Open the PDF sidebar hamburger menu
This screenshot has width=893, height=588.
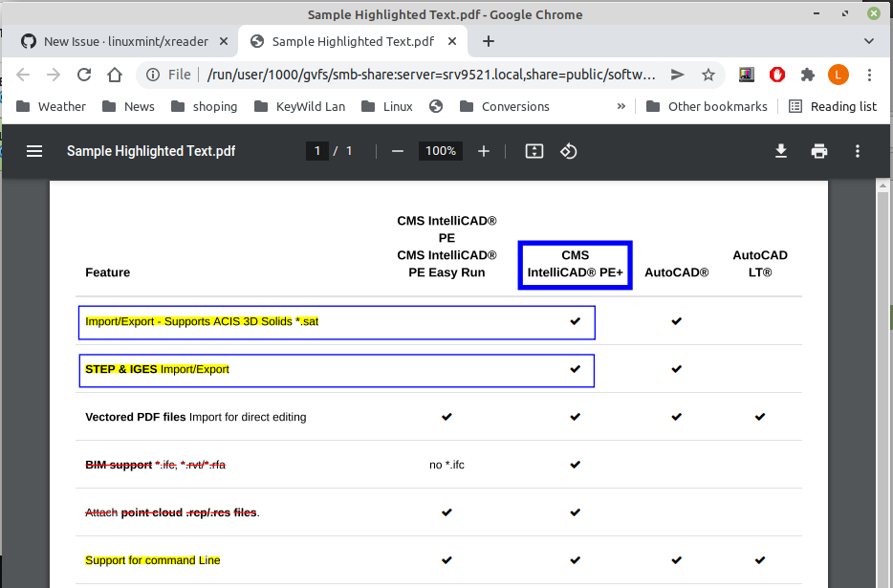[x=34, y=151]
